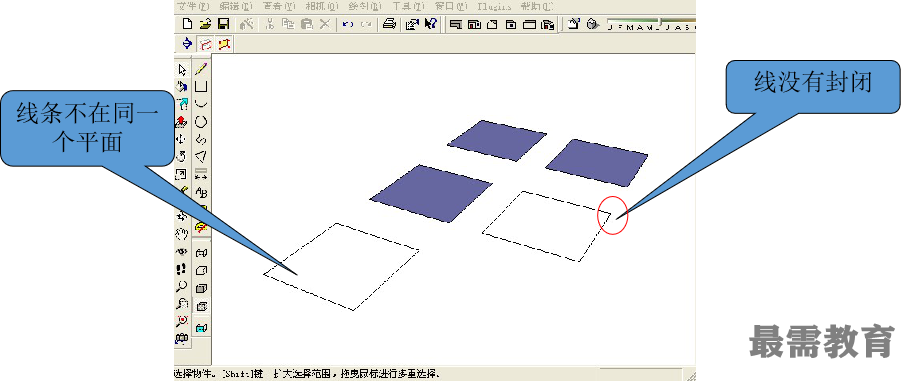Click the Undo arrow button
Viewport: 901px width, 381px height.
(x=348, y=24)
